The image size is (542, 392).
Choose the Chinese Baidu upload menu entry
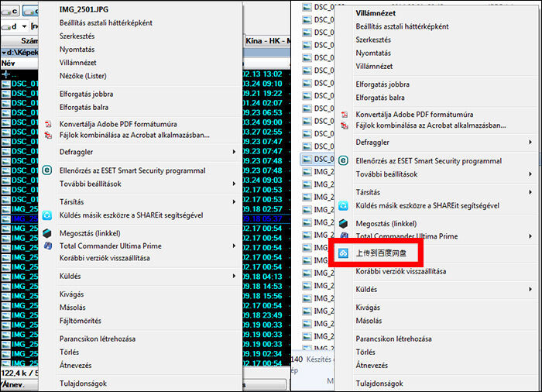point(381,253)
